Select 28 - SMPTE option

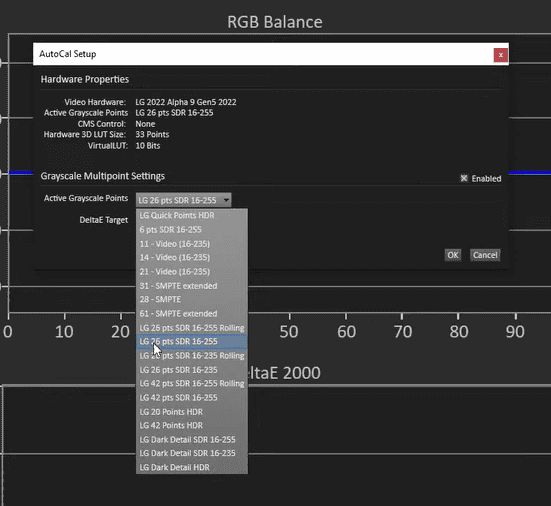coord(192,299)
